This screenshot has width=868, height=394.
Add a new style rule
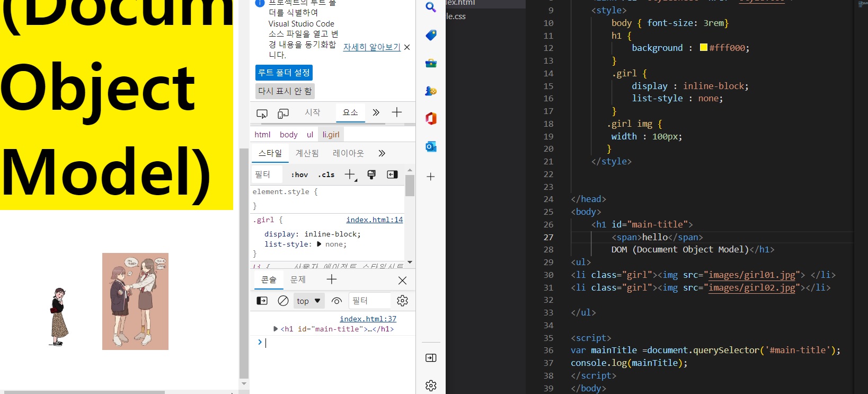(350, 174)
